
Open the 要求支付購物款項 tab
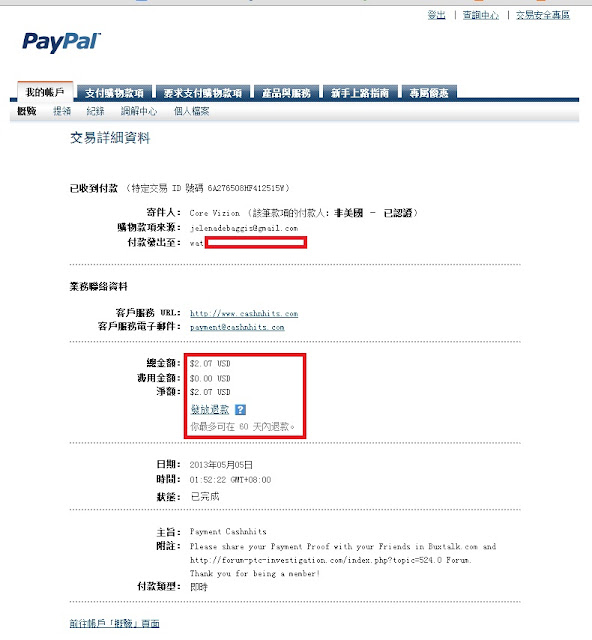(203, 93)
